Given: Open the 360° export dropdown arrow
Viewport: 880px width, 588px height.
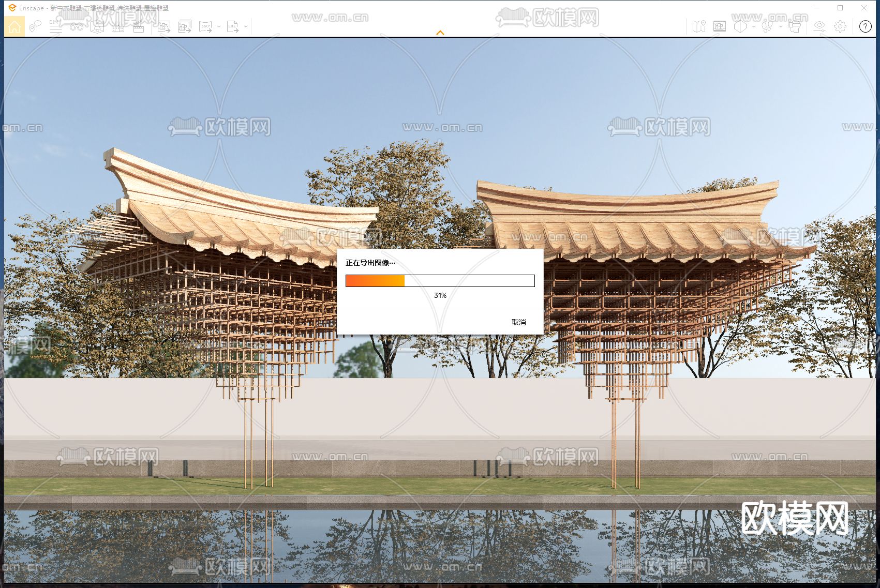Looking at the screenshot, I should [219, 26].
